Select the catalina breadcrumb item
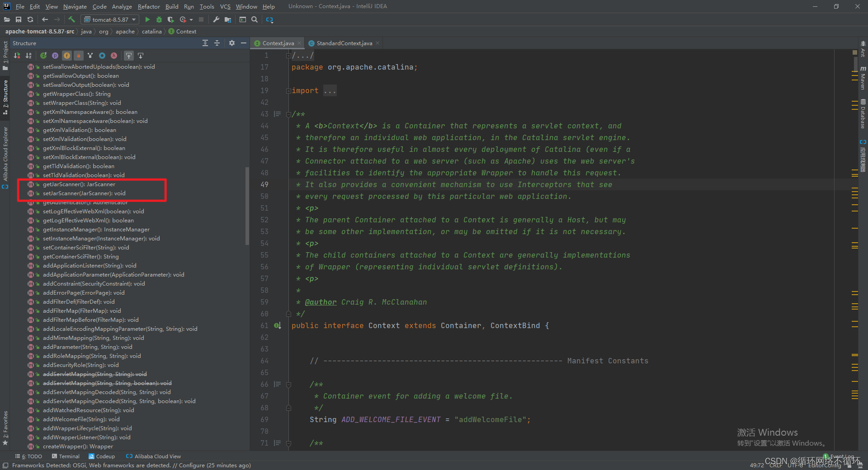The width and height of the screenshot is (868, 470). [151, 31]
